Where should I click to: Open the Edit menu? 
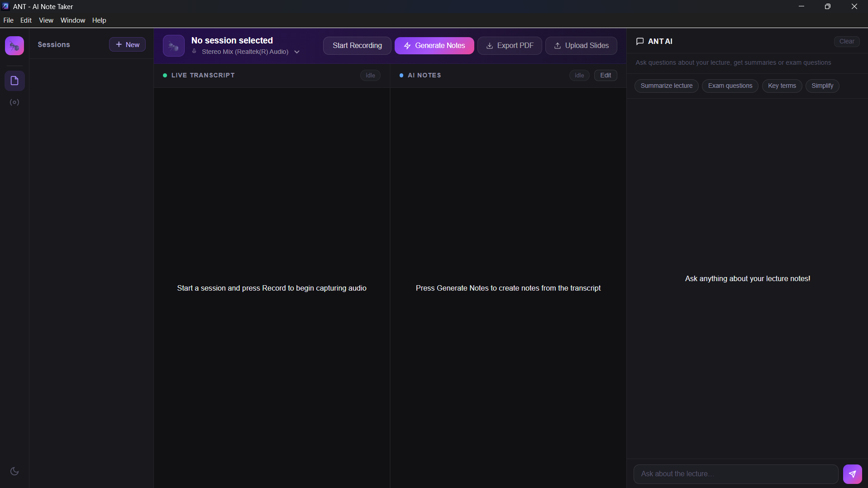click(26, 20)
